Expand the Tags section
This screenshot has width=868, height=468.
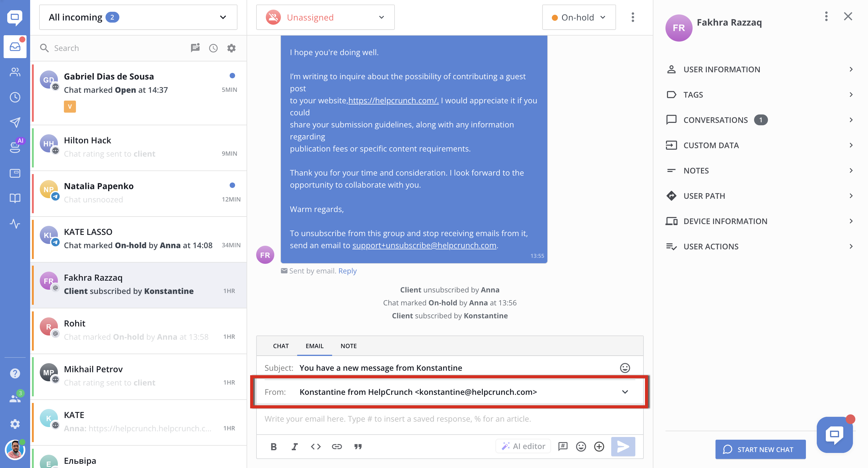(x=760, y=95)
